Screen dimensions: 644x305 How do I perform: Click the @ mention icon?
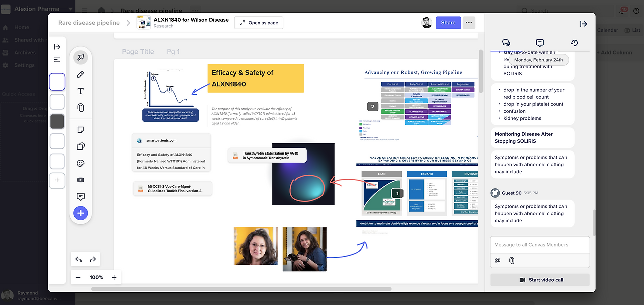point(498,260)
